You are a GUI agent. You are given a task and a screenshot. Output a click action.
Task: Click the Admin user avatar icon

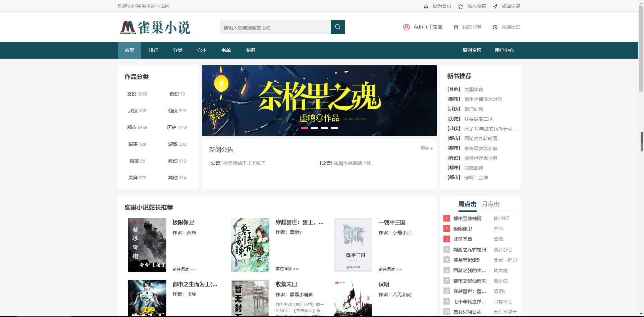point(407,27)
